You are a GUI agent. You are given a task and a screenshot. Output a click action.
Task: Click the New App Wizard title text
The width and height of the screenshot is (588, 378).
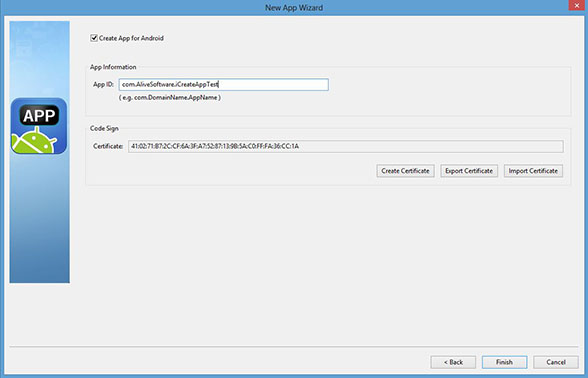[294, 8]
